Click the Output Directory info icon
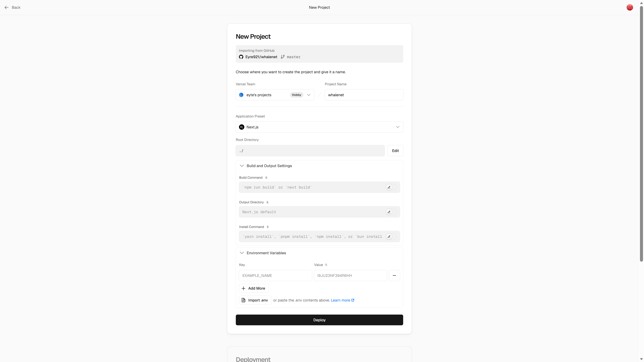This screenshot has width=644, height=362. 267,202
